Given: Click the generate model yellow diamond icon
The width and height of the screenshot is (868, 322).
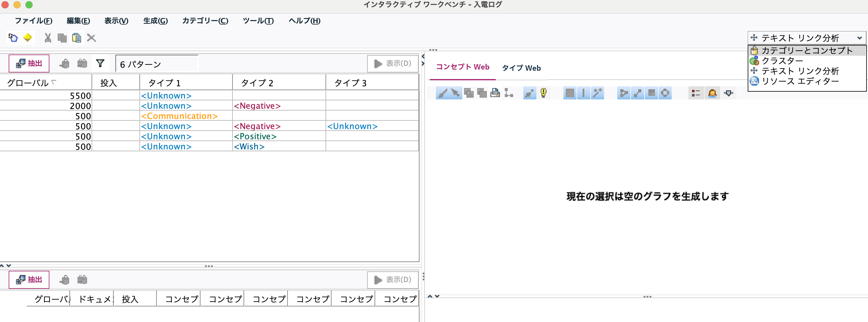Looking at the screenshot, I should [x=27, y=38].
